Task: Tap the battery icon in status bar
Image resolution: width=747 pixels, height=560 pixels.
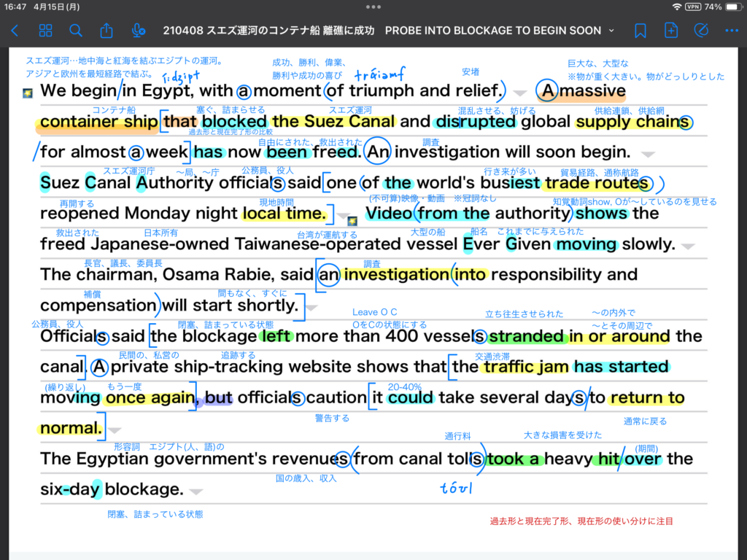Action: click(732, 7)
